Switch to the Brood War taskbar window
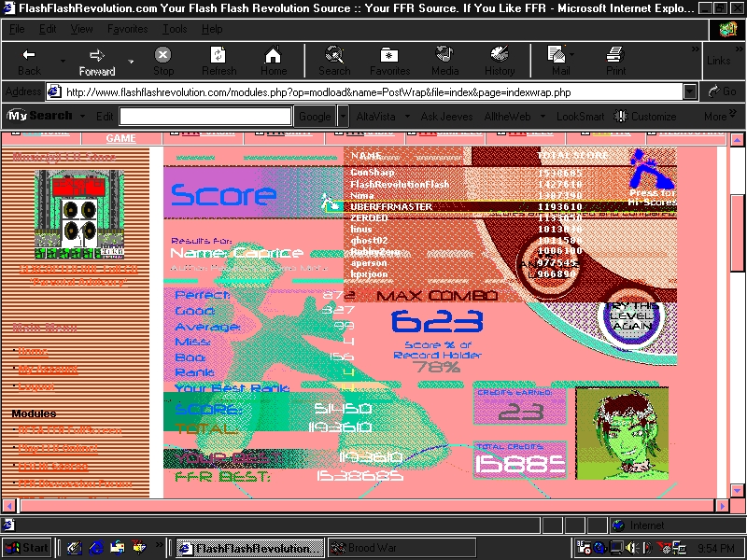 pos(402,548)
